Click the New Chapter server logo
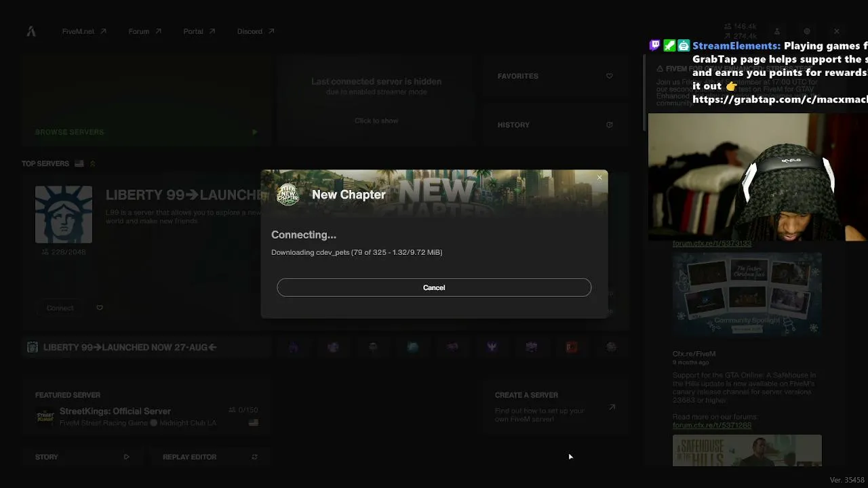The image size is (868, 488). [x=288, y=195]
